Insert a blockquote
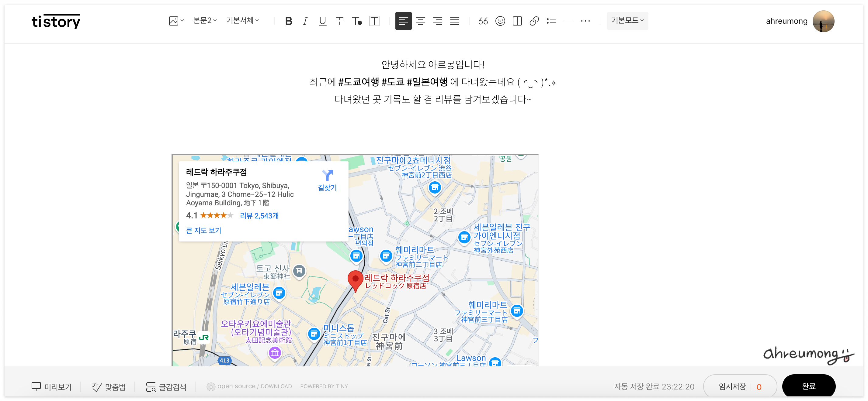Image resolution: width=868 pixels, height=401 pixels. click(483, 21)
